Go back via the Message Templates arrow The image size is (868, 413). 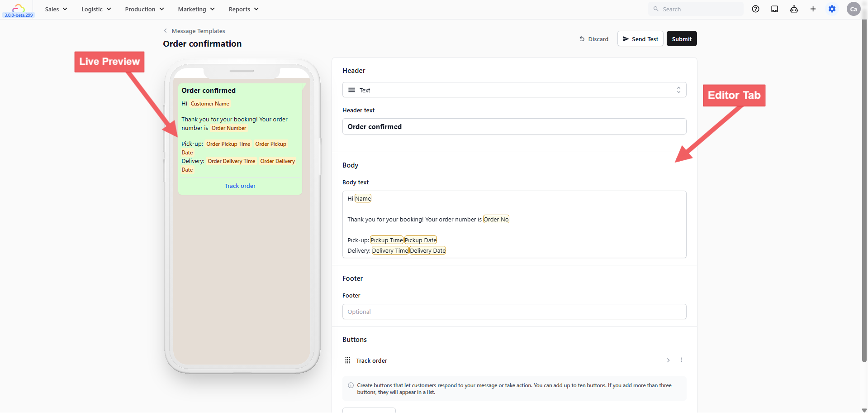(x=165, y=31)
